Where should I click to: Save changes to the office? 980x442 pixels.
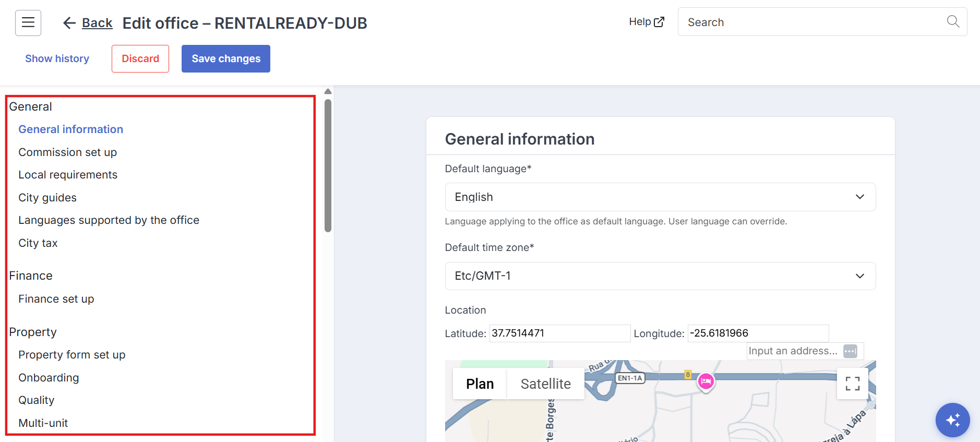click(x=226, y=58)
